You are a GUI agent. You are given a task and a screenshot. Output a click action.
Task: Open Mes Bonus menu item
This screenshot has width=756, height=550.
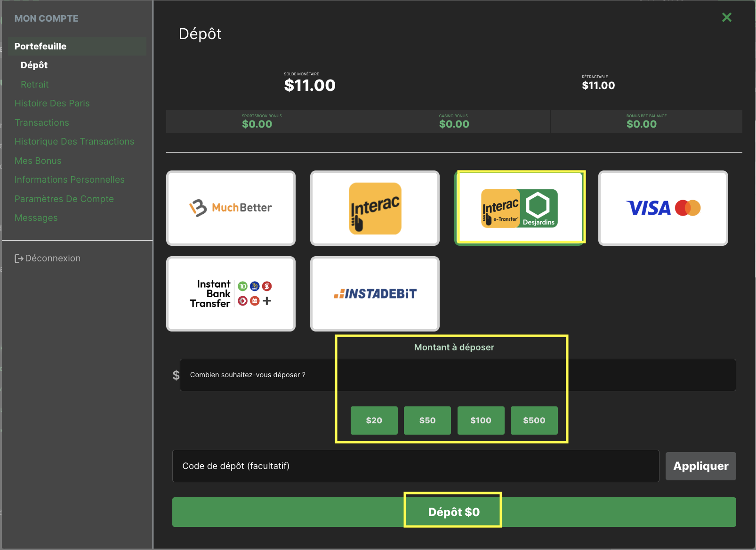click(38, 161)
